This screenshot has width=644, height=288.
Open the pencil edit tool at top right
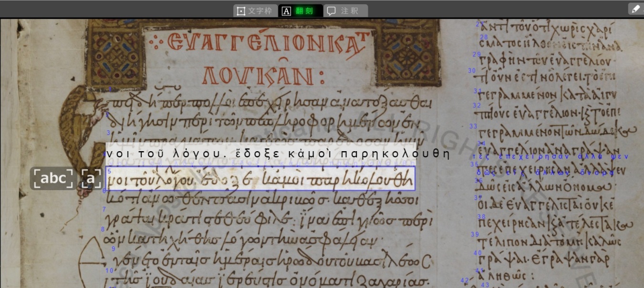click(x=636, y=8)
